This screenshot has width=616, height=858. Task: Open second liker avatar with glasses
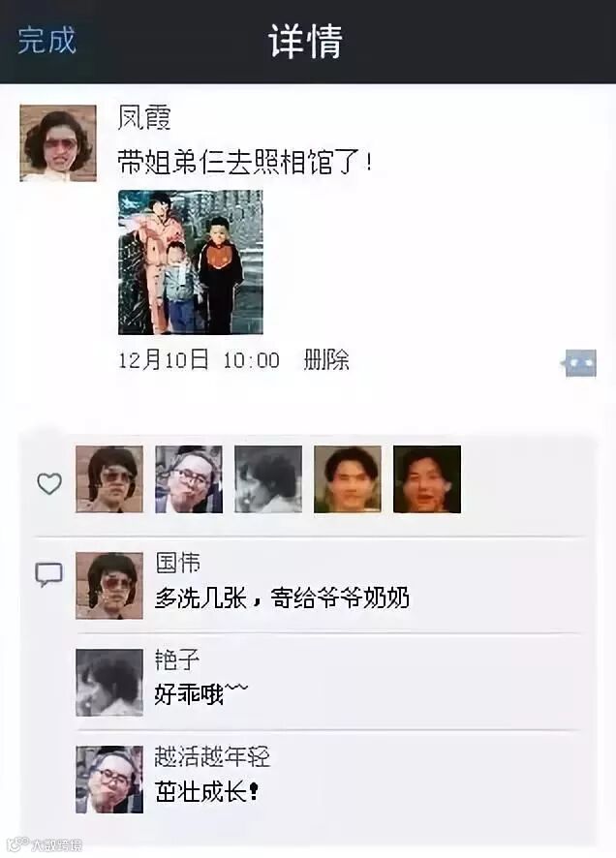(189, 479)
